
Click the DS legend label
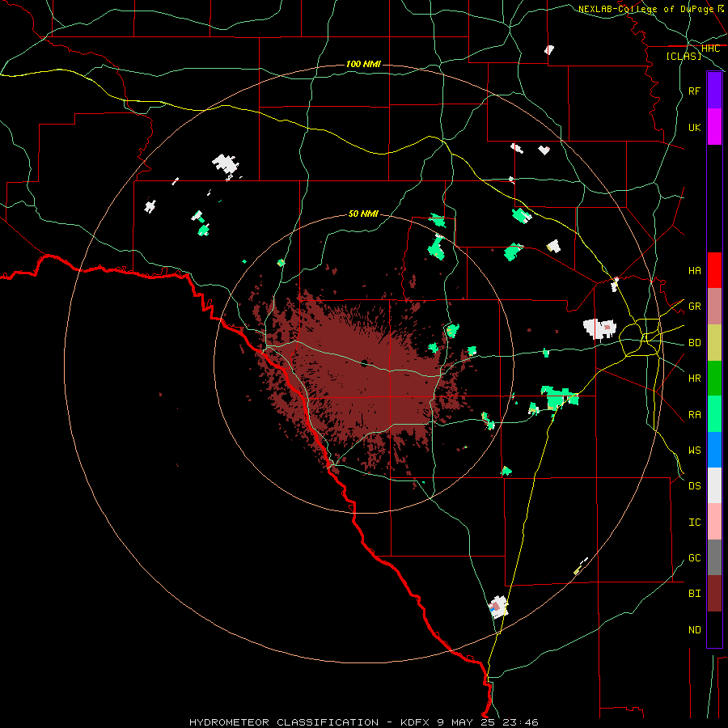coord(694,486)
